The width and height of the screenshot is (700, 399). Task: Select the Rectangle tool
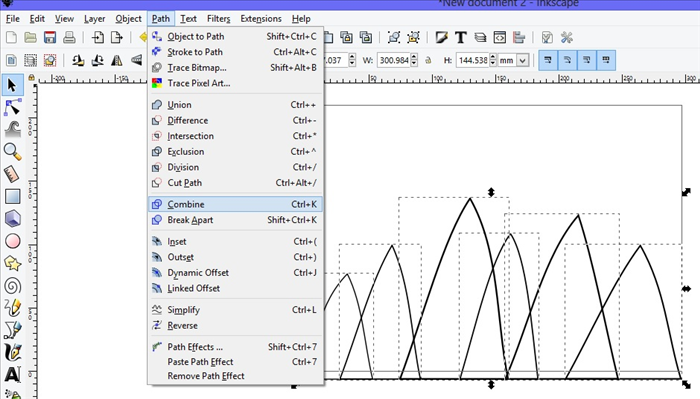[x=12, y=196]
